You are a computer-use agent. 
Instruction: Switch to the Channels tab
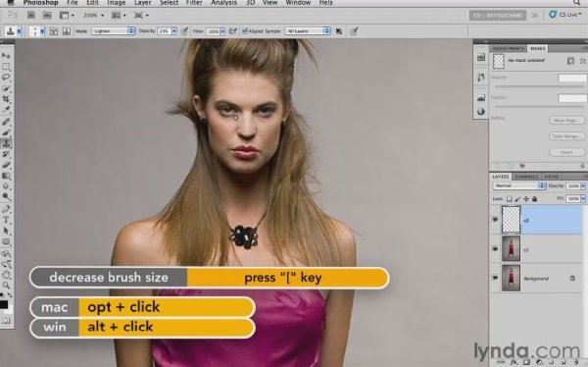526,177
